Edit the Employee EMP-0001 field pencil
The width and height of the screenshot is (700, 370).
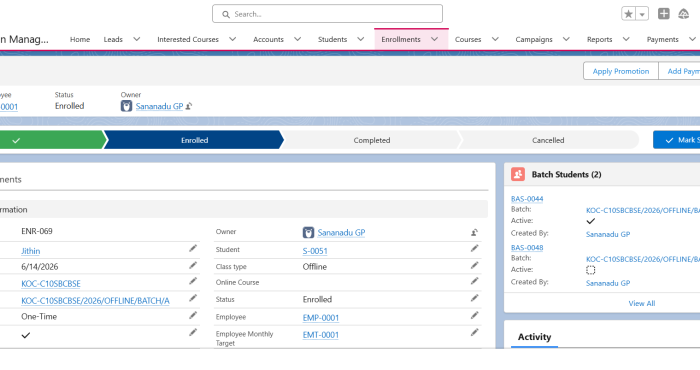pyautogui.click(x=474, y=316)
